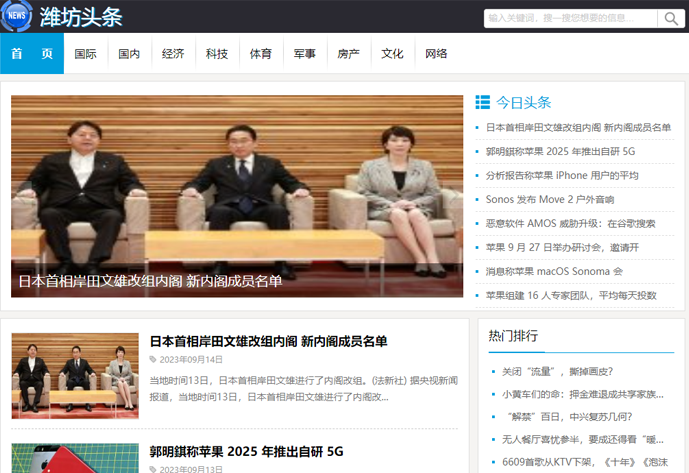Image resolution: width=689 pixels, height=473 pixels.
Task: Click the list icon beside 今日头条
Action: [483, 102]
